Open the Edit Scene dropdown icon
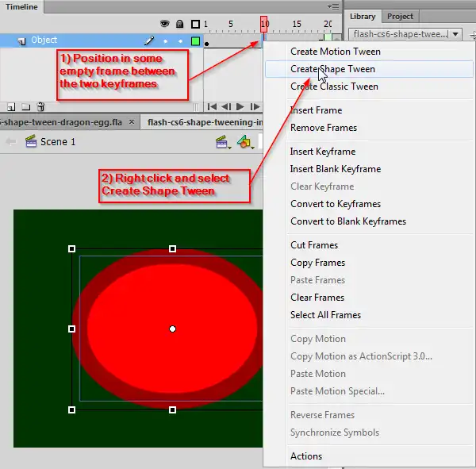This screenshot has width=476, height=469. tap(223, 142)
